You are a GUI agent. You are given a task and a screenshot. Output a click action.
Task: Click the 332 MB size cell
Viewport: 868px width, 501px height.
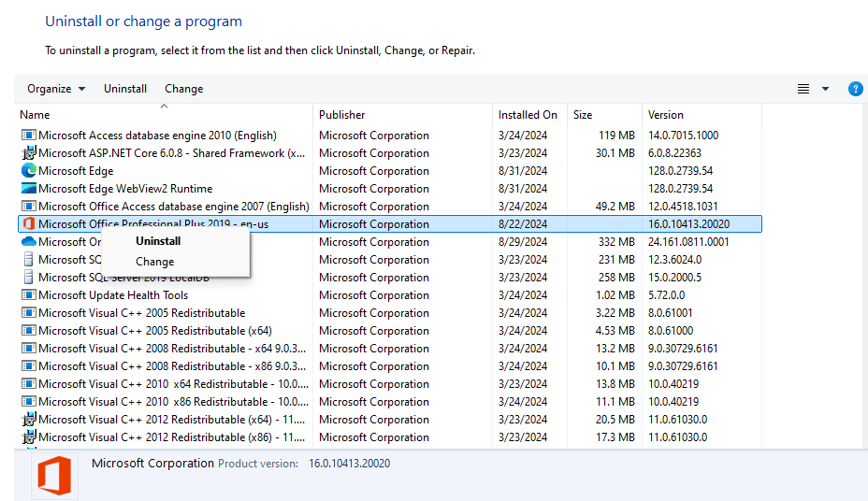[x=616, y=241]
